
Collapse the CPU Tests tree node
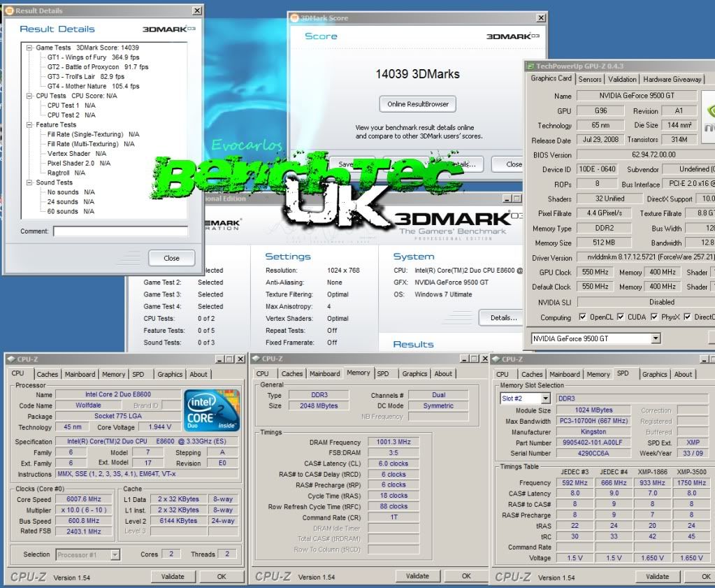tap(29, 96)
